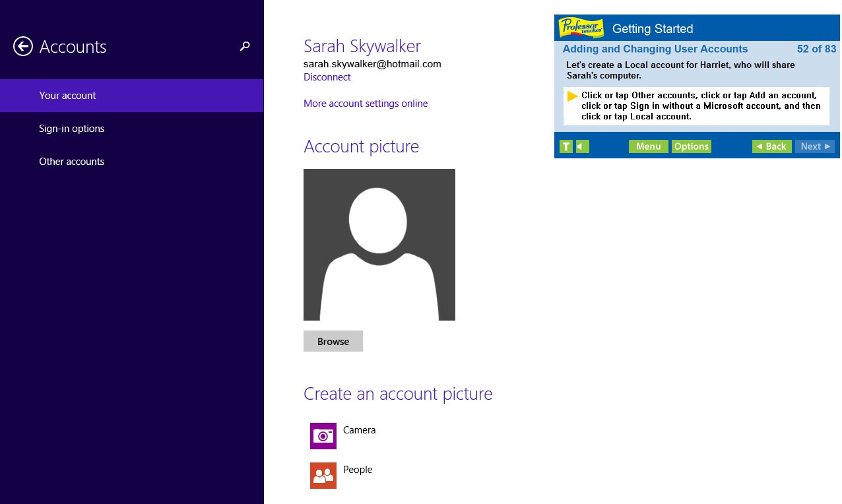Open the Other accounts section

[x=71, y=161]
